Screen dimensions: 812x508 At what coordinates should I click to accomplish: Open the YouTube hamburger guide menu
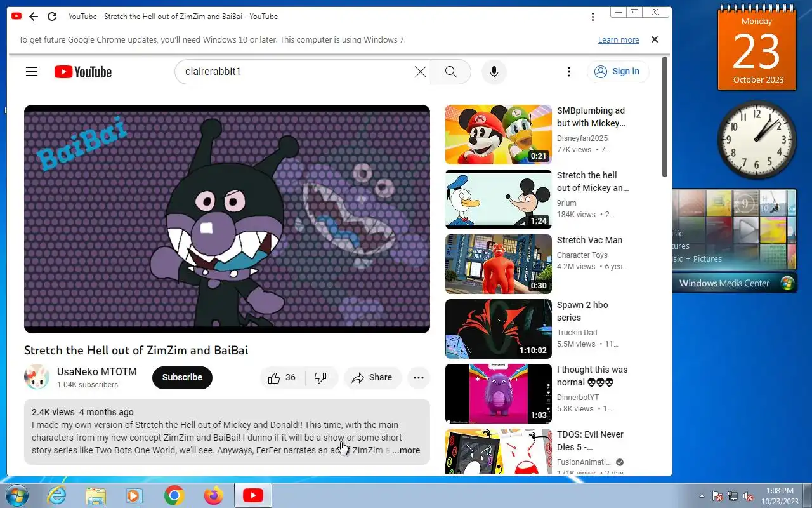[32, 72]
